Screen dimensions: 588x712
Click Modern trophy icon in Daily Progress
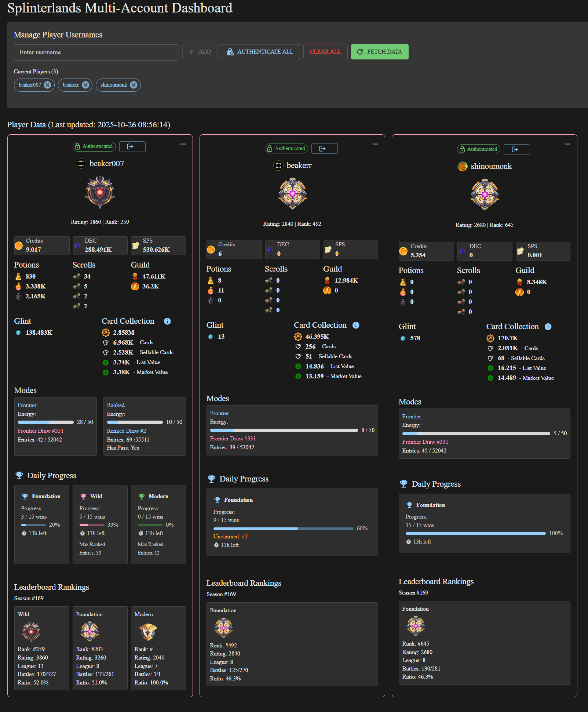[x=142, y=496]
